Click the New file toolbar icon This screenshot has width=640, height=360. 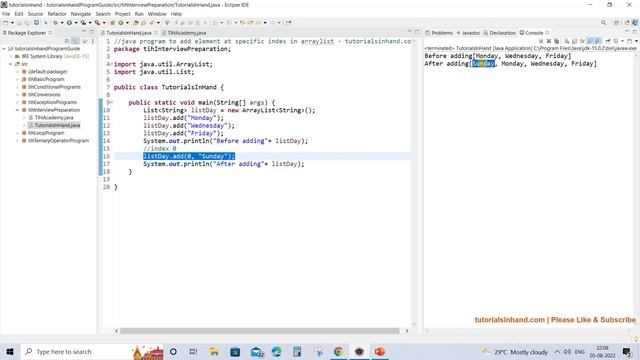tap(6, 23)
